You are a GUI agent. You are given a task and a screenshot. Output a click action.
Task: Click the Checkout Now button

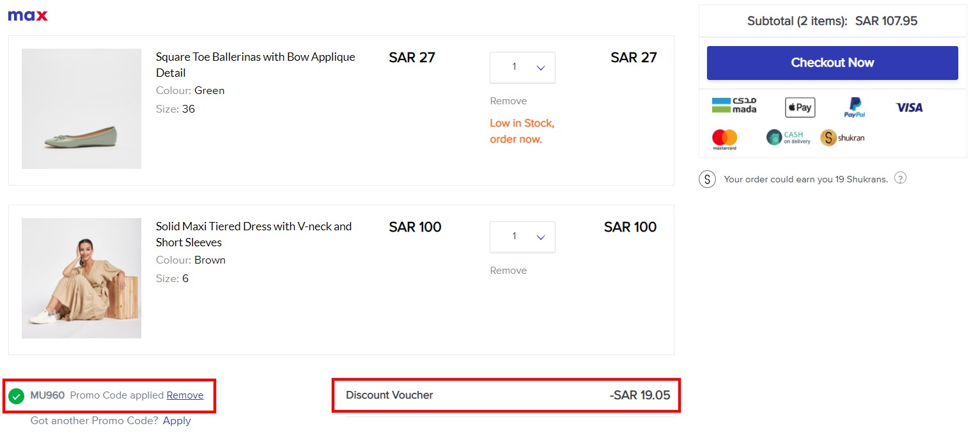(832, 63)
